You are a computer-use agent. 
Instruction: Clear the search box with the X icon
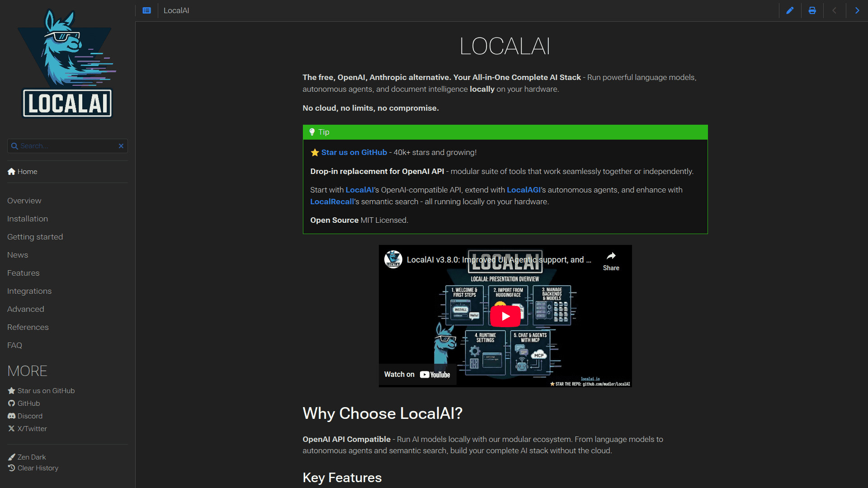(x=121, y=146)
